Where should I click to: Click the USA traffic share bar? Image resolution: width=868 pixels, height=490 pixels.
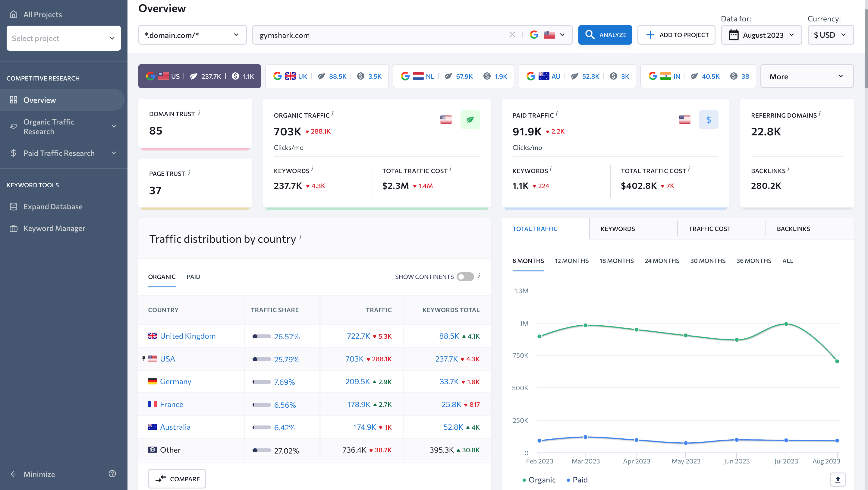262,359
